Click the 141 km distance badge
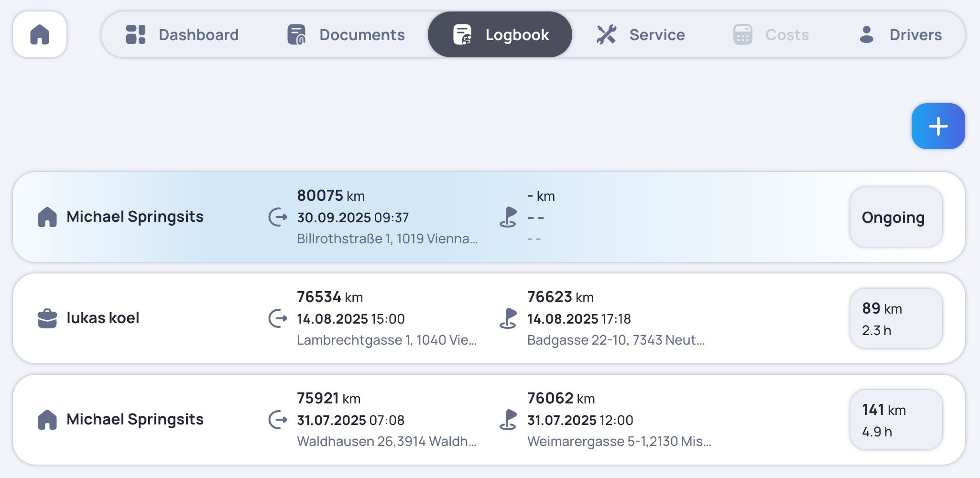This screenshot has height=478, width=980. point(896,419)
